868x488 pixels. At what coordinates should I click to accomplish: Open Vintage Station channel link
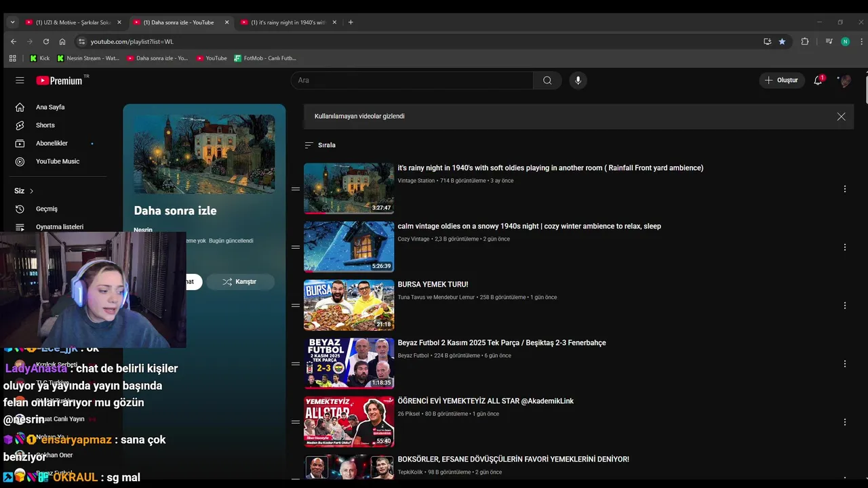coord(416,181)
